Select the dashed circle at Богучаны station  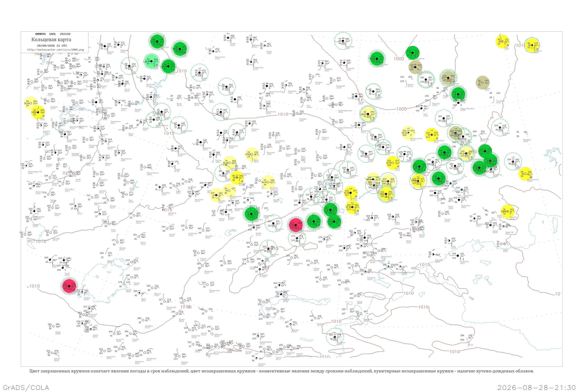pos(500,128)
